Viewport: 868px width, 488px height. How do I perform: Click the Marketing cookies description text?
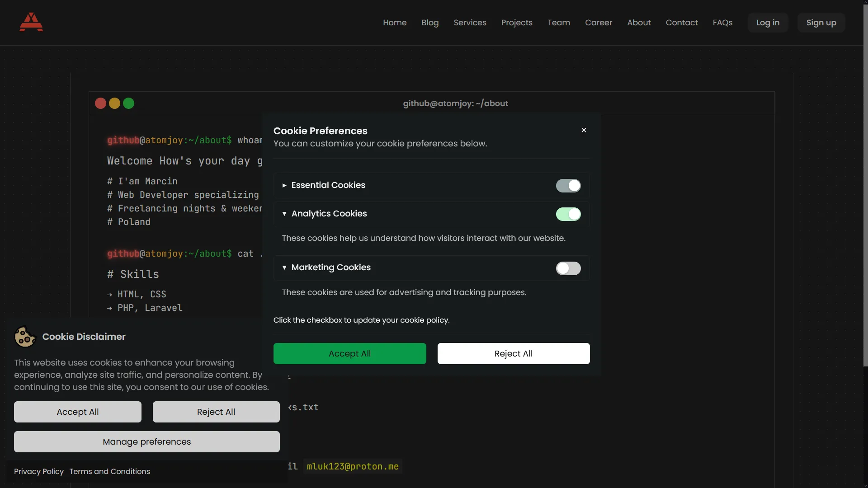pos(404,292)
